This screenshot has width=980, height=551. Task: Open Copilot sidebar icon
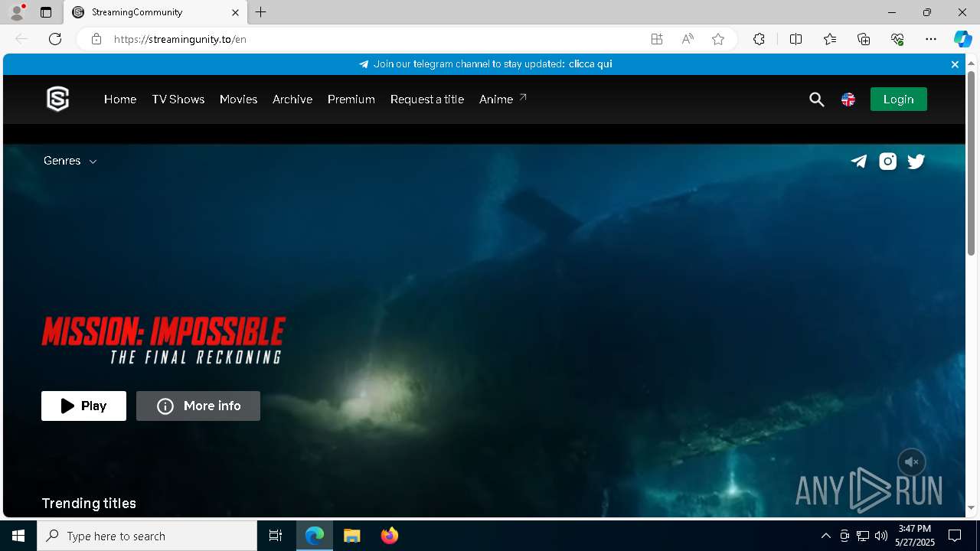(962, 39)
